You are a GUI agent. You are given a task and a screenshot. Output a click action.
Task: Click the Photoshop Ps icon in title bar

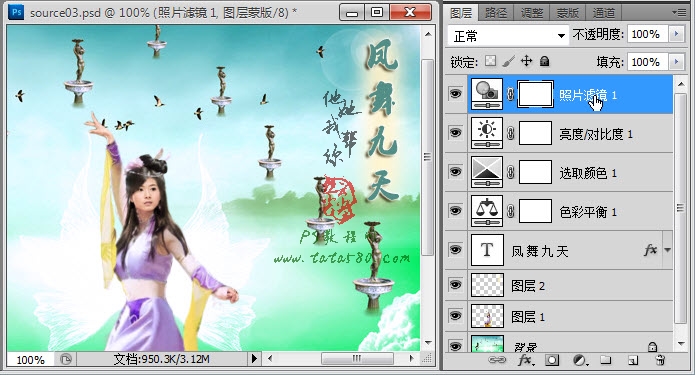tap(17, 12)
